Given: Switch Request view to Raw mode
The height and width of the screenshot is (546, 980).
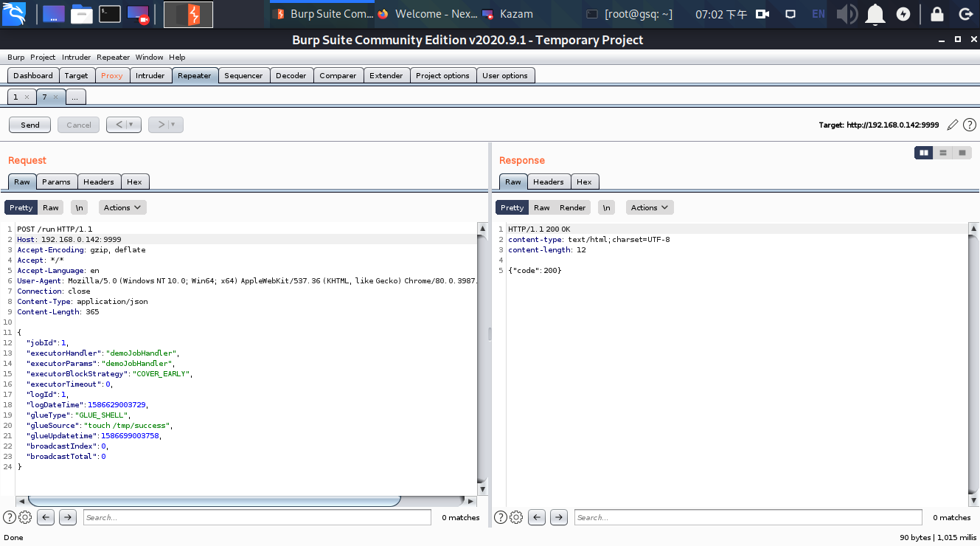Looking at the screenshot, I should (50, 207).
